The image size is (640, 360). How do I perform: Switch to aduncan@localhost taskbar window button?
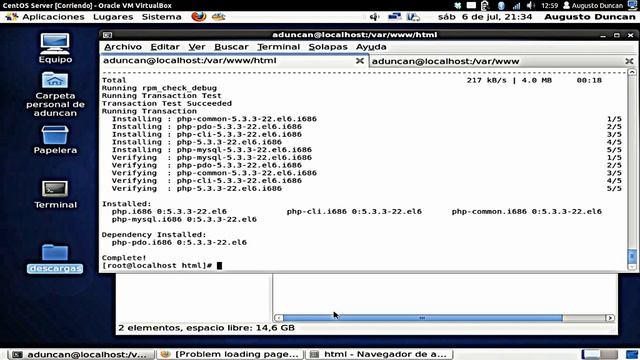(x=82, y=354)
